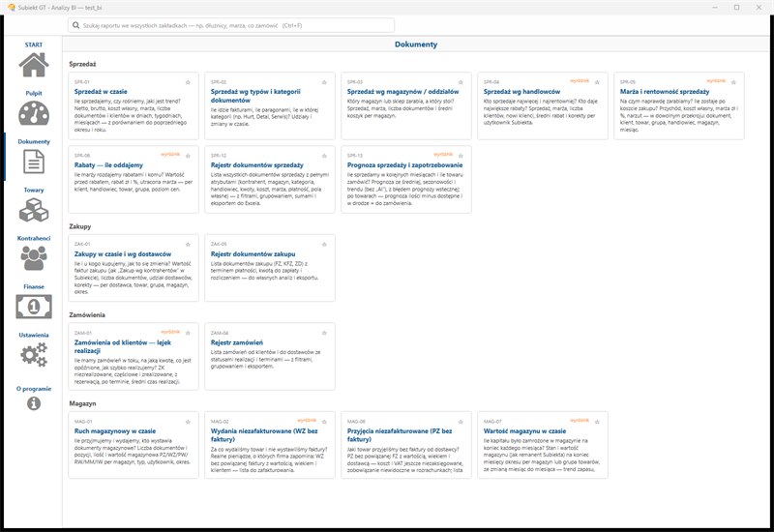Click the Towary sidebar label
The height and width of the screenshot is (532, 774).
click(34, 190)
